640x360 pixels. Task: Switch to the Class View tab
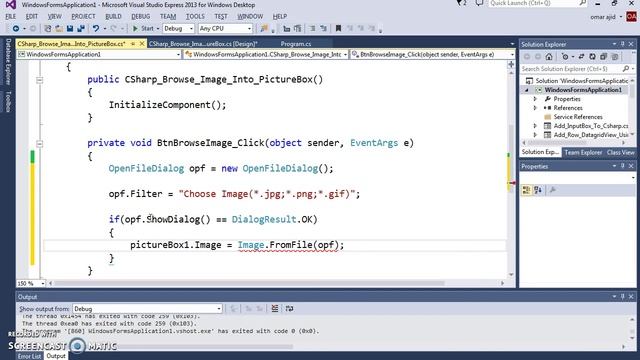[620, 152]
